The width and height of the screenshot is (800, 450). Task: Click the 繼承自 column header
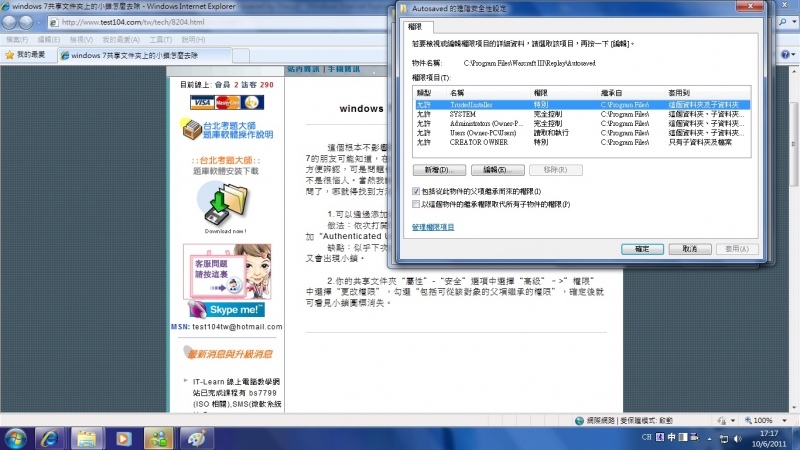(631, 93)
